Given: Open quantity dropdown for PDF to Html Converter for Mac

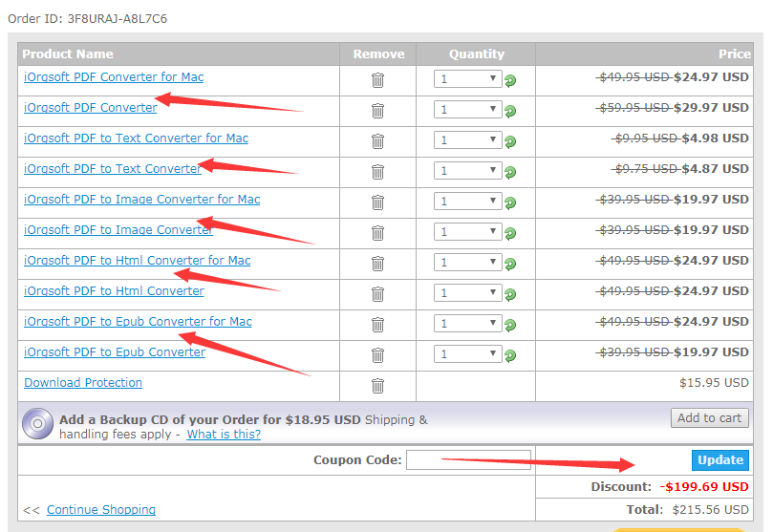Looking at the screenshot, I should click(x=468, y=262).
